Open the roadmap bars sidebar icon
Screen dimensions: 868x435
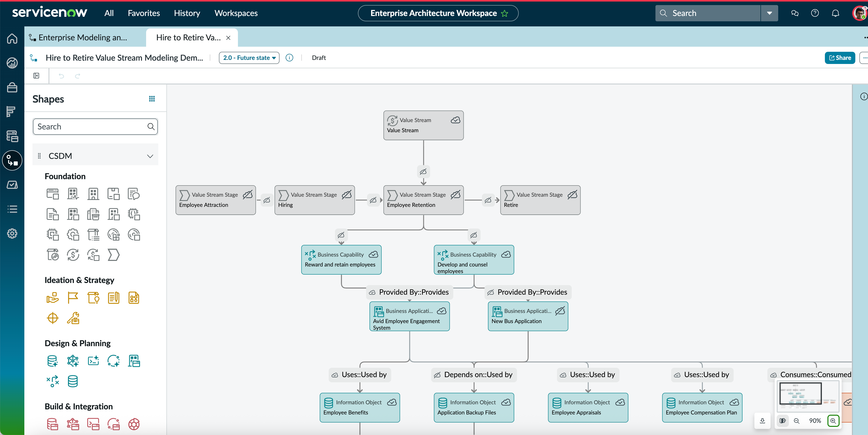click(x=11, y=112)
